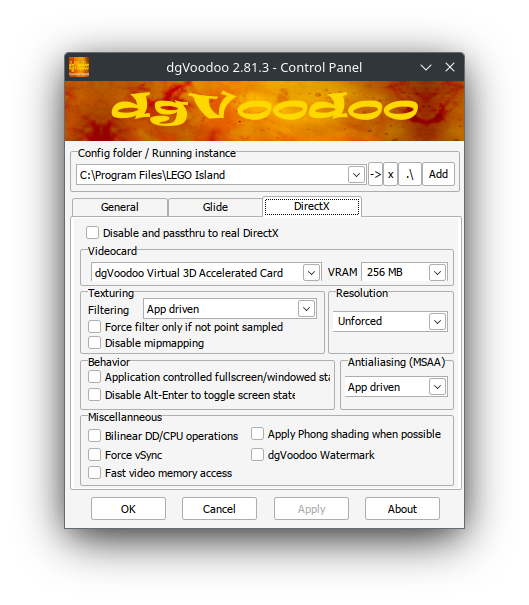This screenshot has width=529, height=605.
Task: Toggle the Disable mipmapping checkbox
Action: (95, 343)
